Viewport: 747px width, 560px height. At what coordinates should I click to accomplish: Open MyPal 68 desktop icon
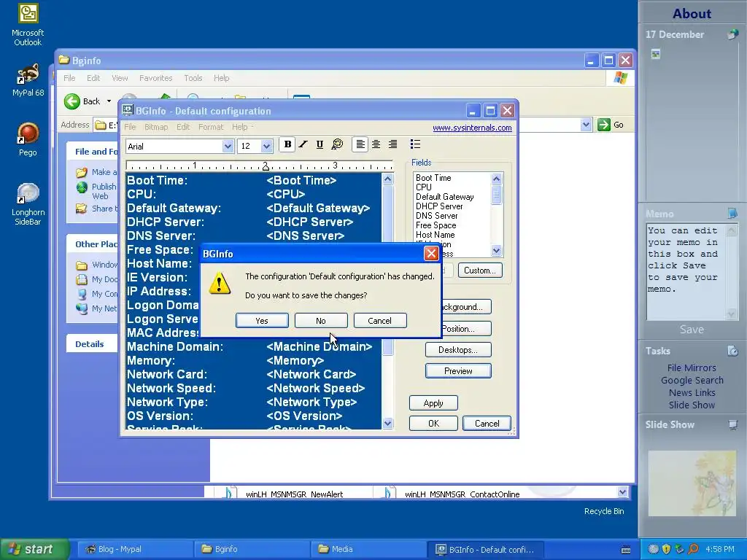tap(28, 80)
